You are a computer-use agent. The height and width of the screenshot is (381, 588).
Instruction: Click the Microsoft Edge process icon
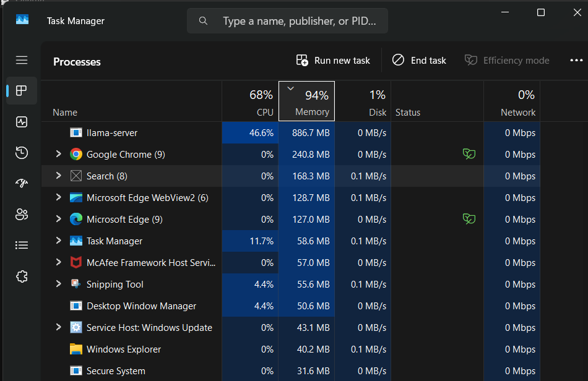tap(76, 219)
